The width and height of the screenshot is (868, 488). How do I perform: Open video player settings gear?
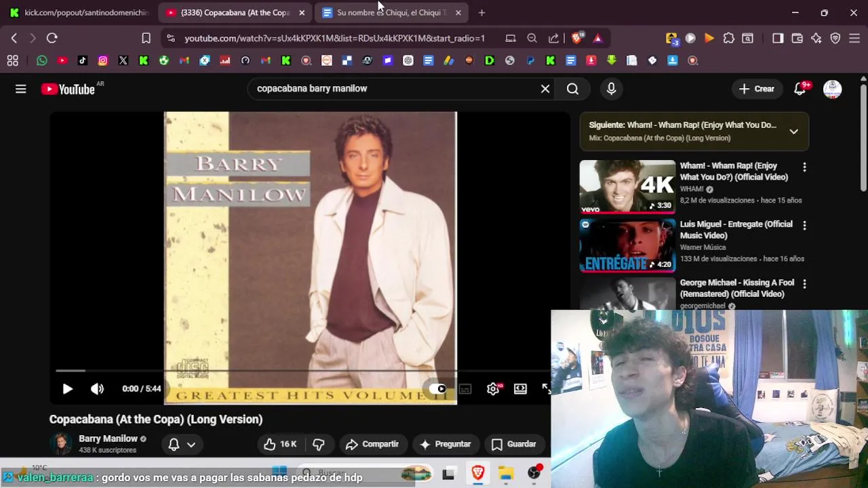click(493, 388)
